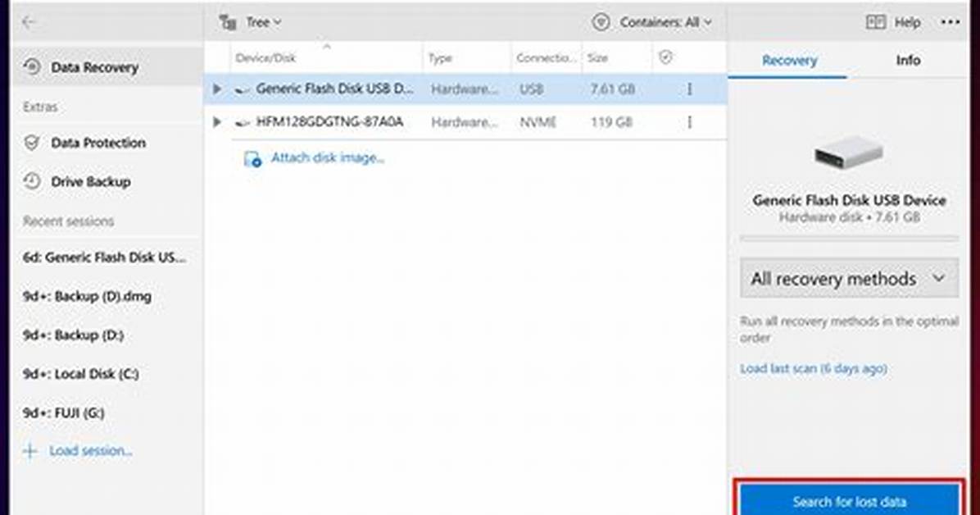Viewport: 980px width, 515px height.
Task: Click the Attach disk image icon
Action: tap(252, 159)
